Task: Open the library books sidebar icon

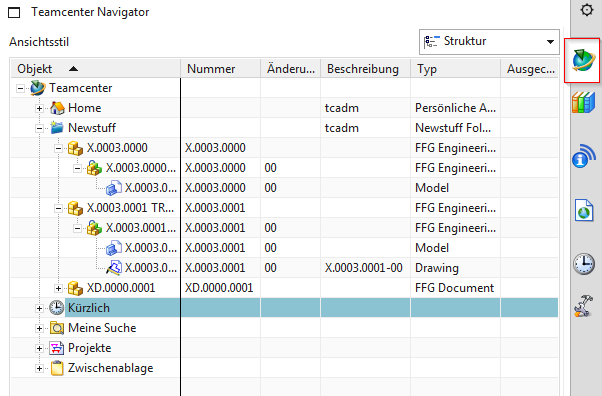Action: (583, 103)
